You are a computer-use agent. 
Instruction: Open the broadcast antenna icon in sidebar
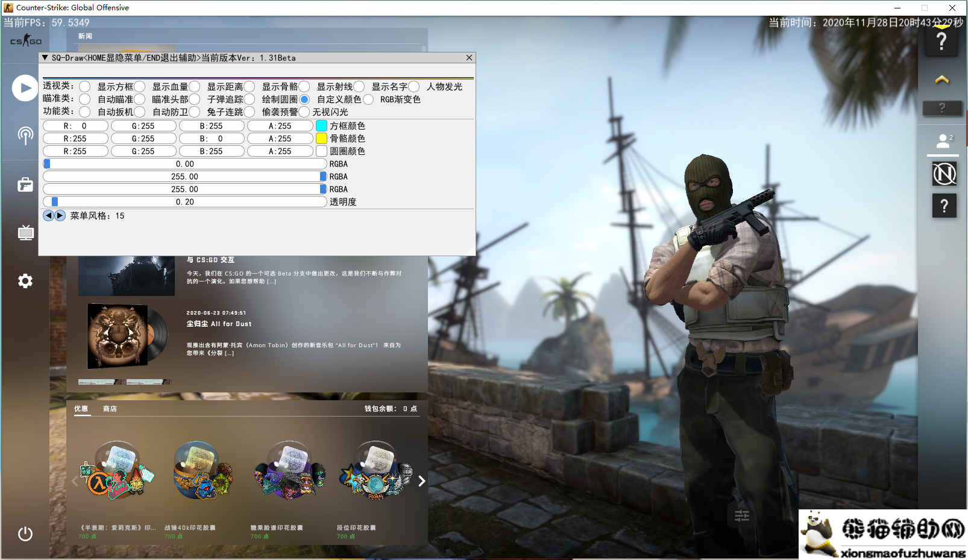(x=25, y=135)
